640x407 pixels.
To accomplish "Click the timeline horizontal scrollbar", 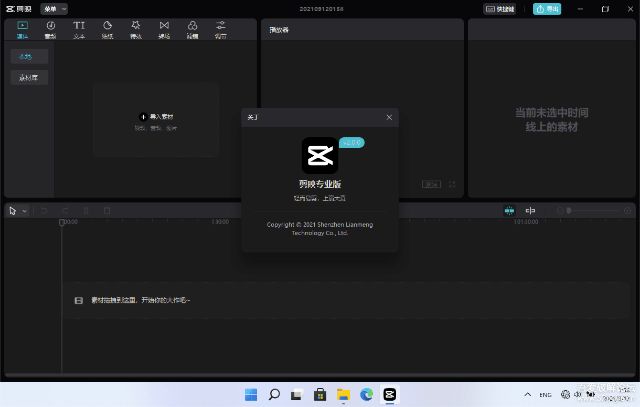I will coord(320,375).
